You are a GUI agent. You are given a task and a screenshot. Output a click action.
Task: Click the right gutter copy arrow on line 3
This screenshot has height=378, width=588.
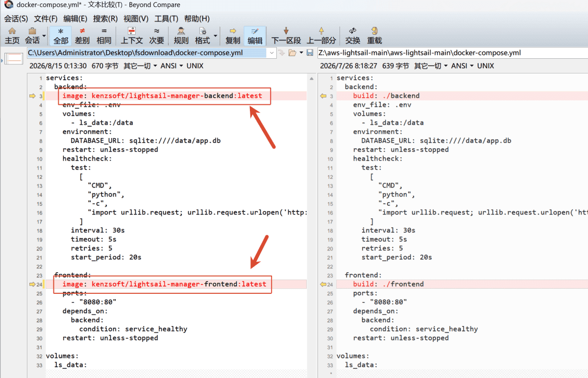[x=323, y=96]
